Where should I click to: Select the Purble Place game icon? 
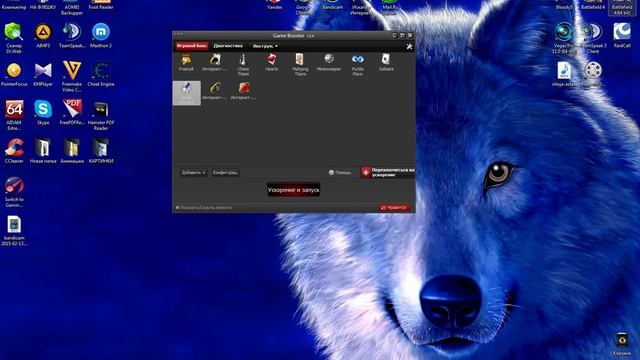tap(358, 64)
